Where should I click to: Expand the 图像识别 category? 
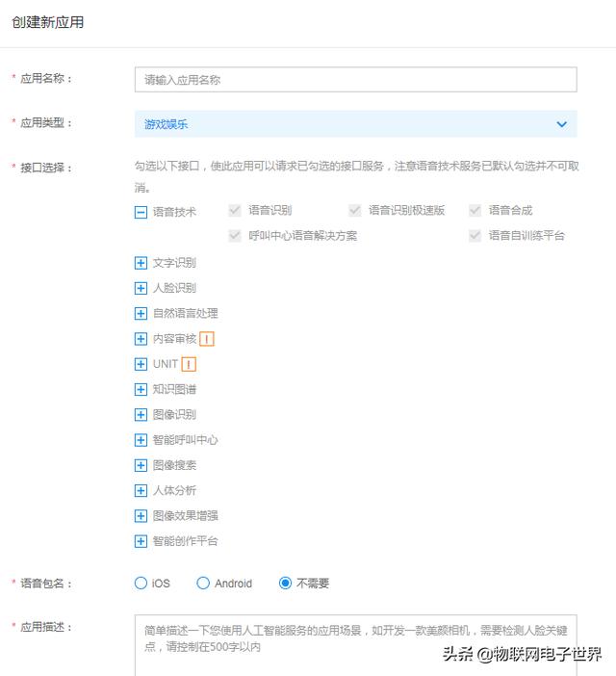pyautogui.click(x=141, y=415)
